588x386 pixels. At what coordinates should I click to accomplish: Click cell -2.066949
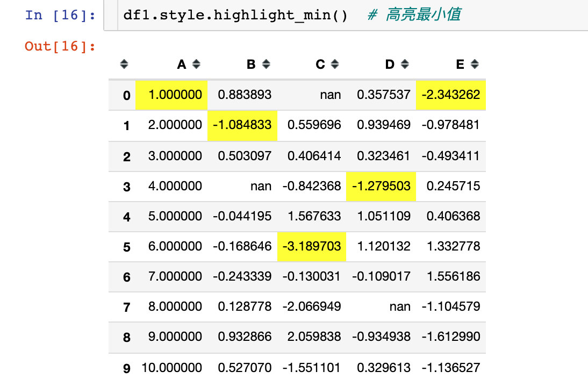(312, 307)
